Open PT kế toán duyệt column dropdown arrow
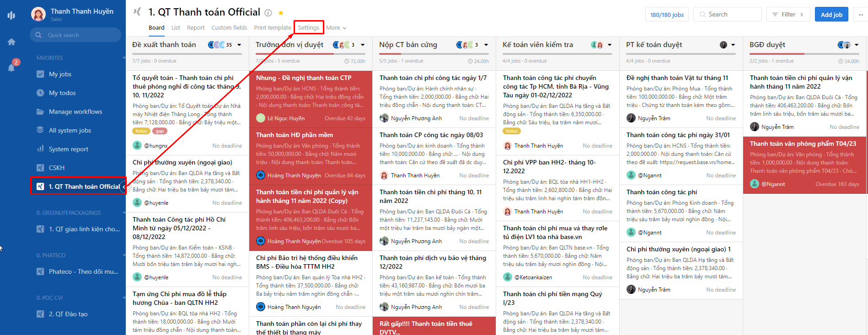This screenshot has width=868, height=335. [733, 45]
